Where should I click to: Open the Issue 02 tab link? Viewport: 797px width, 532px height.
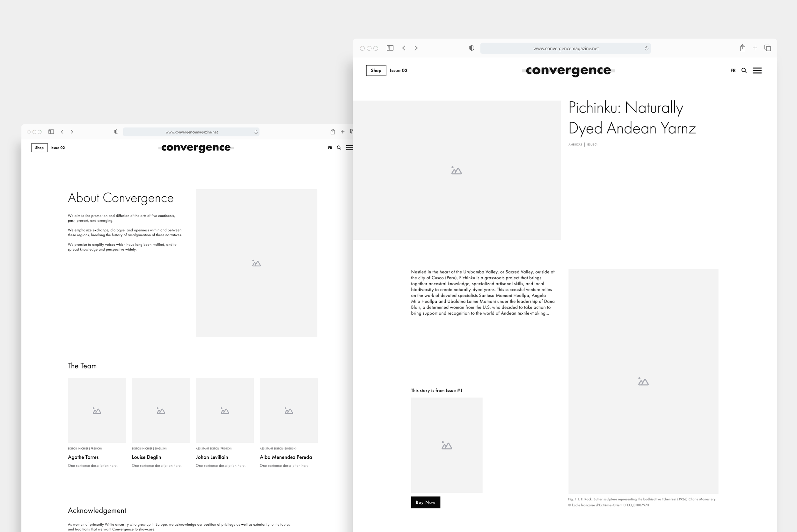[398, 70]
